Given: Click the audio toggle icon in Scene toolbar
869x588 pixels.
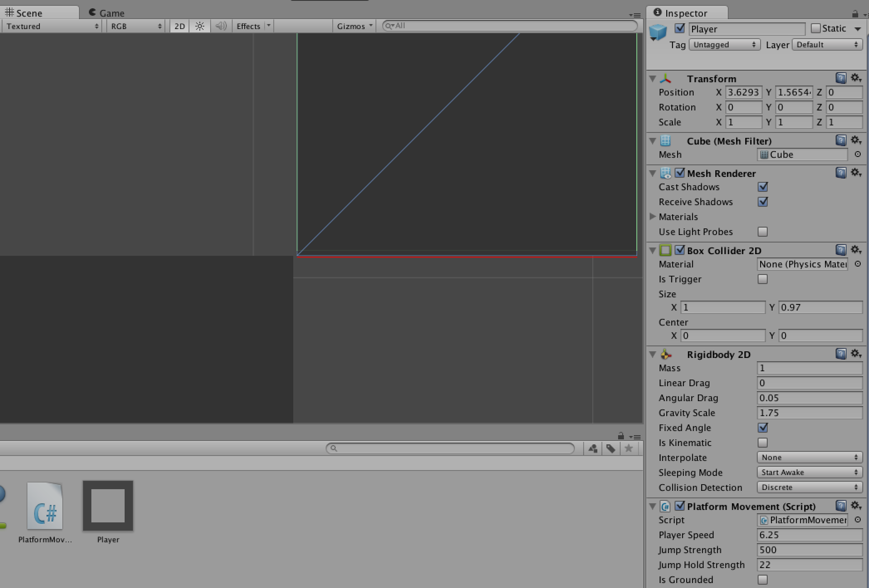Looking at the screenshot, I should click(222, 26).
